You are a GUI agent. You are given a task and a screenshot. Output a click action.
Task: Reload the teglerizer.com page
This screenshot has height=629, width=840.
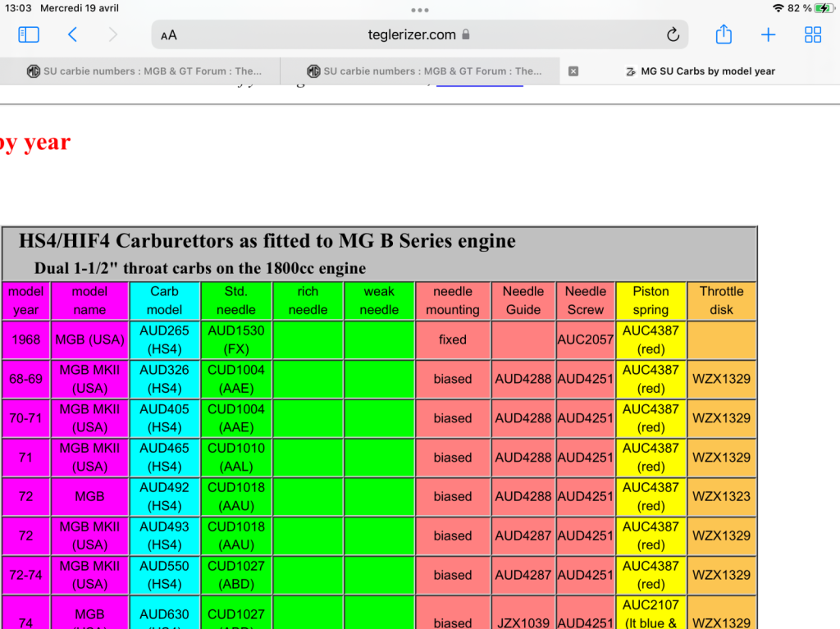(673, 34)
